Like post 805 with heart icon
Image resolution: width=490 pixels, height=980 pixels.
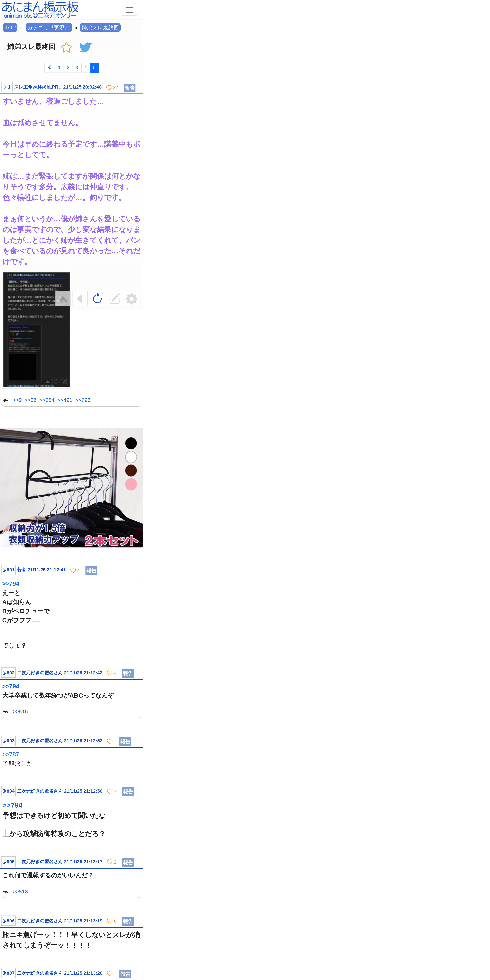[110, 862]
